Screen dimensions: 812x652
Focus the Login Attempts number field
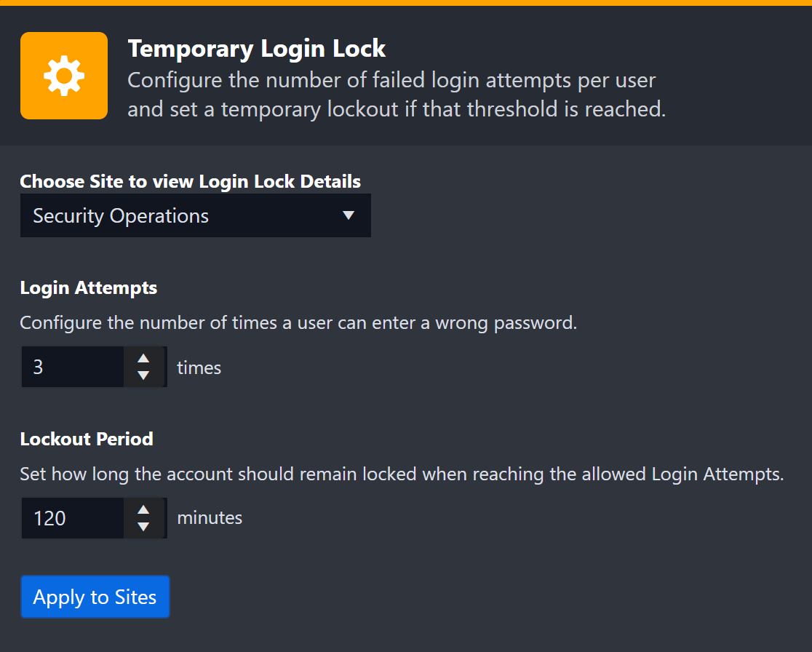73,367
